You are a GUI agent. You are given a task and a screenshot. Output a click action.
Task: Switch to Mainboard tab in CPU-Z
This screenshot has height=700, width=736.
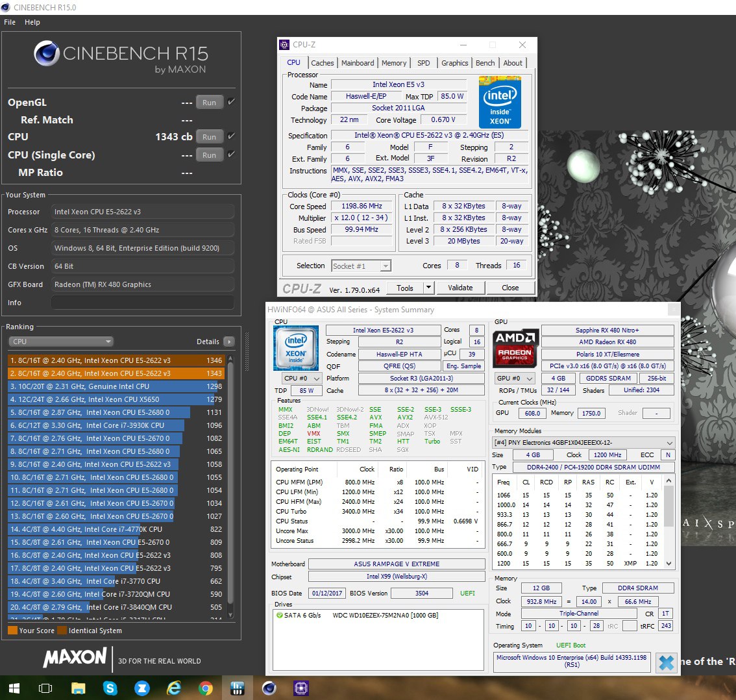pos(358,63)
